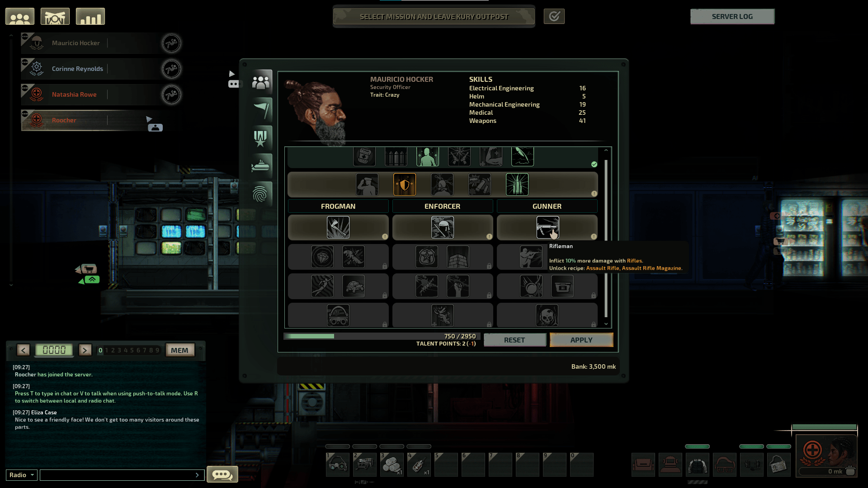
Task: Select the Frogman talent tree icon
Action: (337, 227)
